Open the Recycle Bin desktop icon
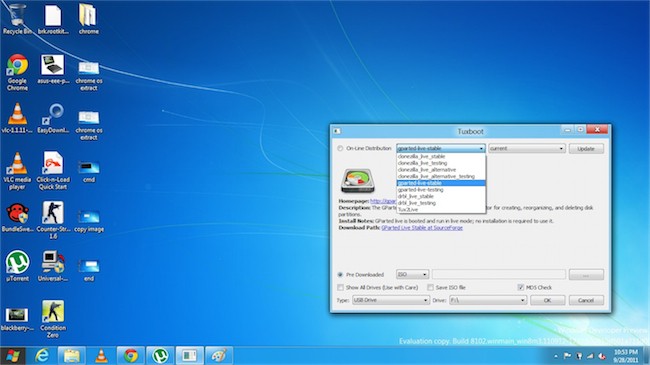 click(17, 19)
